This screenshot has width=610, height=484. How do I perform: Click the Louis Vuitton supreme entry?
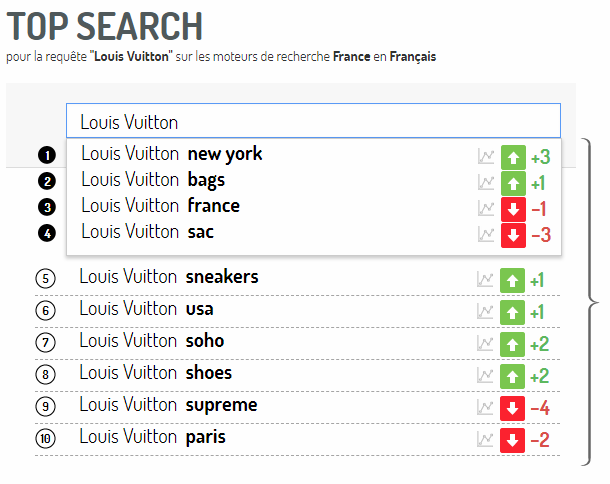point(168,405)
